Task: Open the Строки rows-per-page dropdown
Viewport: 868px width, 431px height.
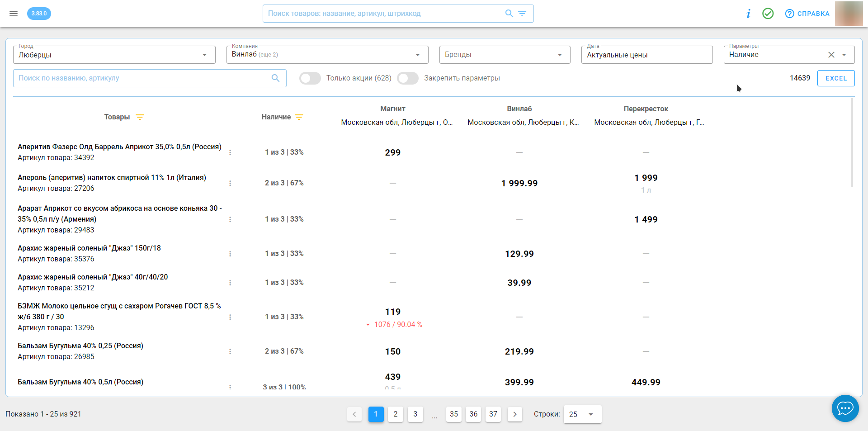Action: 582,414
